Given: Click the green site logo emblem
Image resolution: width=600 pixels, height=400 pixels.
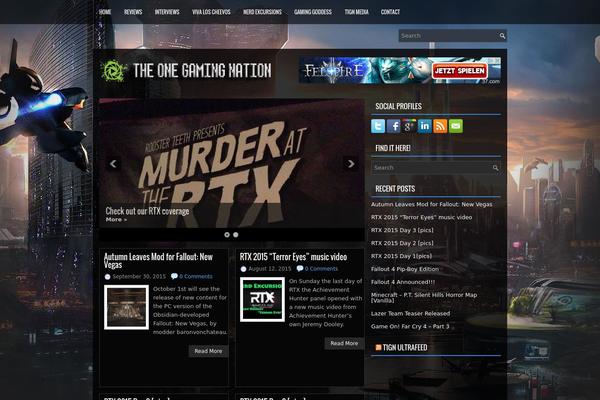Looking at the screenshot, I should (114, 71).
